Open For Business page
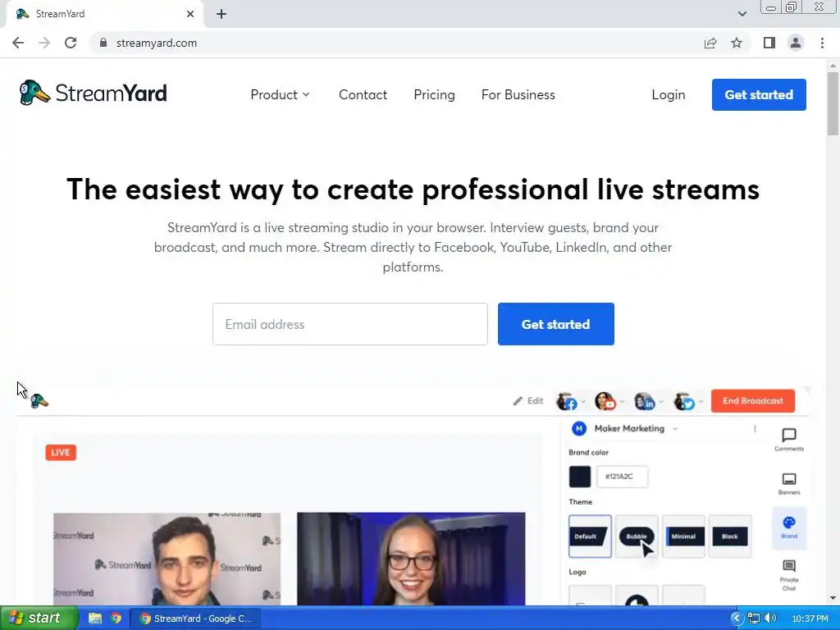This screenshot has height=630, width=840. (518, 95)
